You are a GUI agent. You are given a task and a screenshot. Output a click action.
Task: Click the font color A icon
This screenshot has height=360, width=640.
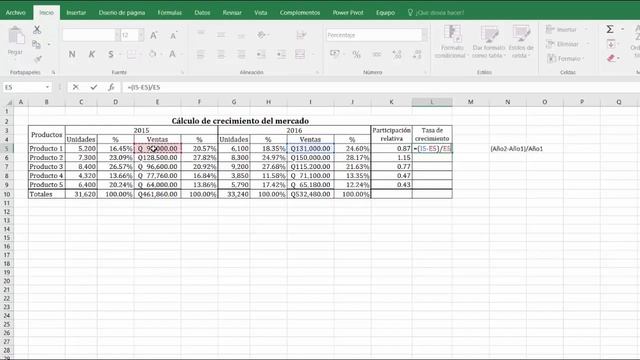[173, 54]
